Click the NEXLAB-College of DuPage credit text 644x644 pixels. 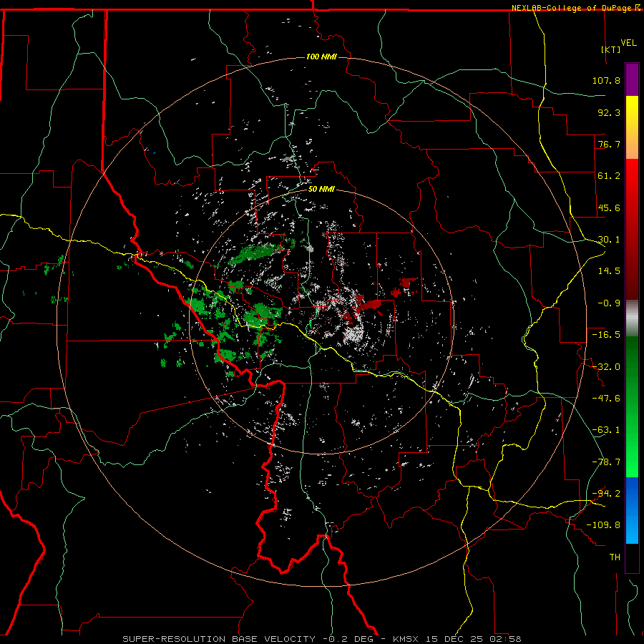571,8
